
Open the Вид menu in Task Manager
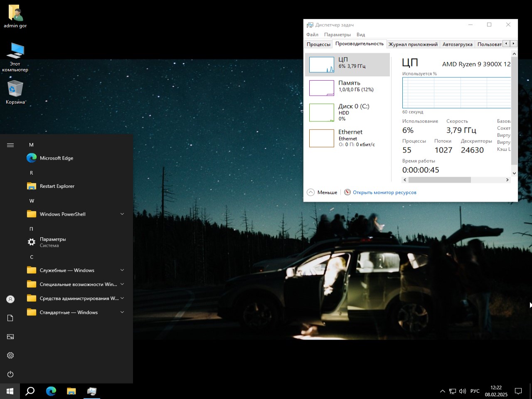pyautogui.click(x=360, y=34)
